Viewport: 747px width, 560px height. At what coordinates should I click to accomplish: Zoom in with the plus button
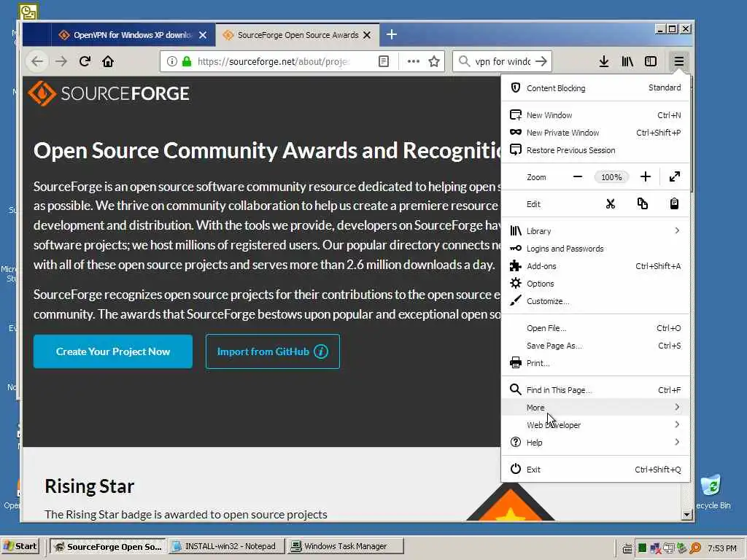pos(646,177)
